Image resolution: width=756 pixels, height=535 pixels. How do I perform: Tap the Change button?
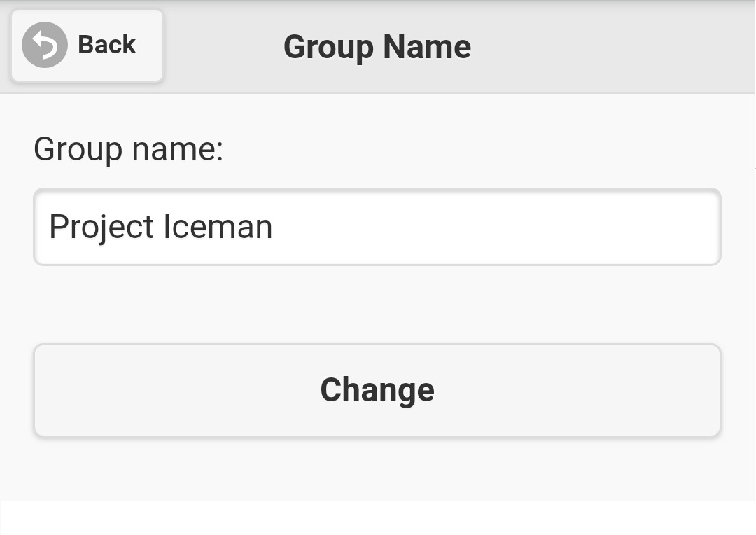pos(377,390)
